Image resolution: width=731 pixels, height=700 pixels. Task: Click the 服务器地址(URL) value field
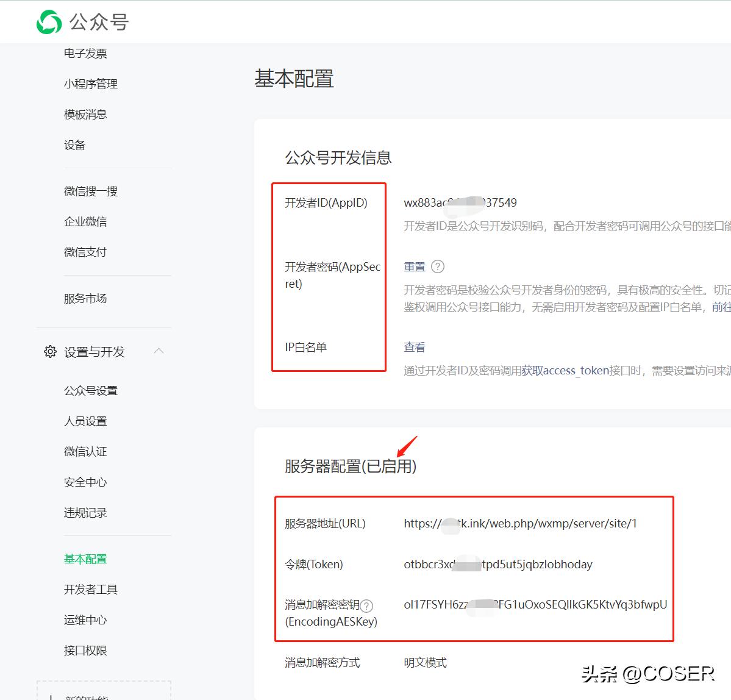519,523
